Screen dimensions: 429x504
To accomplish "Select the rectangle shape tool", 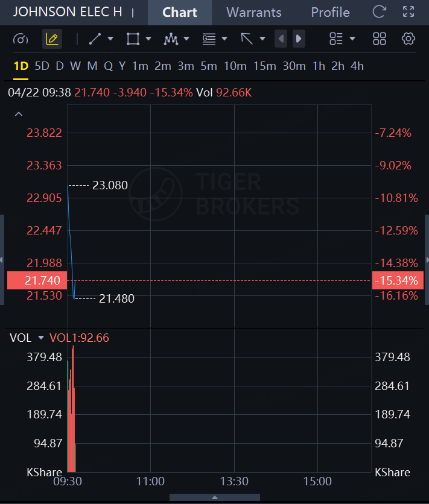I will point(133,39).
